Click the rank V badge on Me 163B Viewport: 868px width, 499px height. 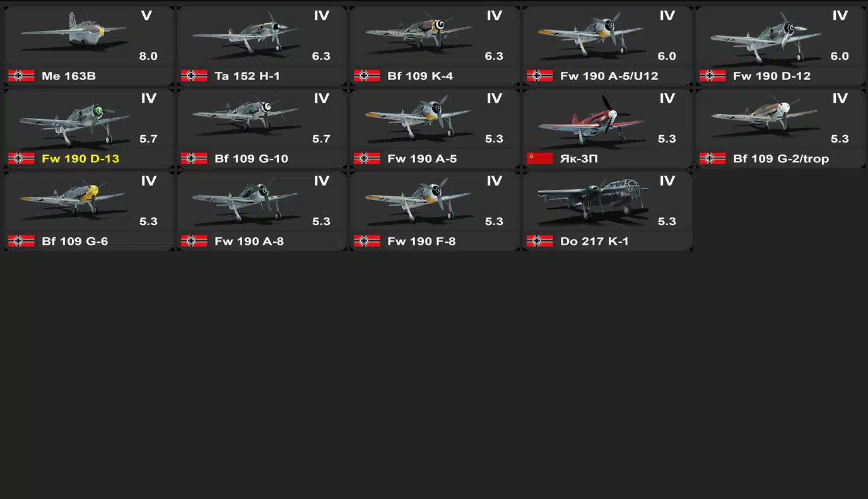point(146,16)
